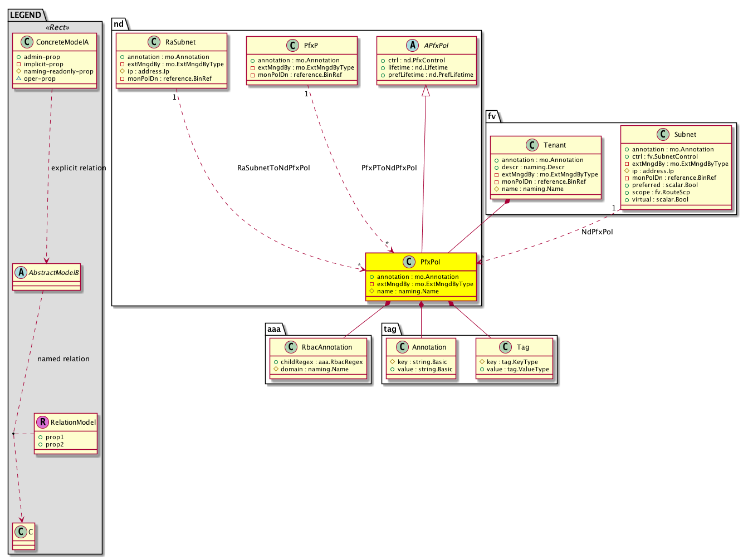Select the LEGEND package tab
This screenshot has width=748, height=560.
tap(26, 15)
